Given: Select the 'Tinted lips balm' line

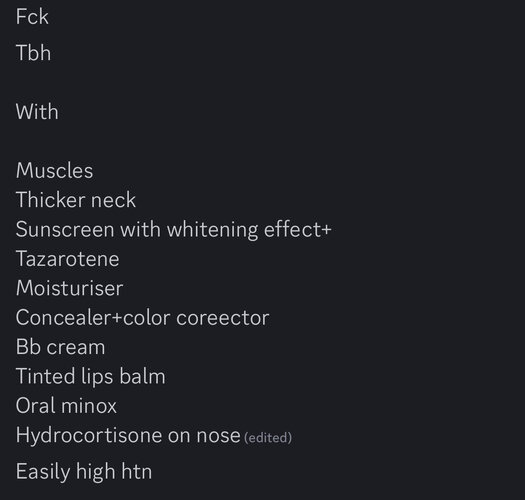Looking at the screenshot, I should pyautogui.click(x=90, y=377).
